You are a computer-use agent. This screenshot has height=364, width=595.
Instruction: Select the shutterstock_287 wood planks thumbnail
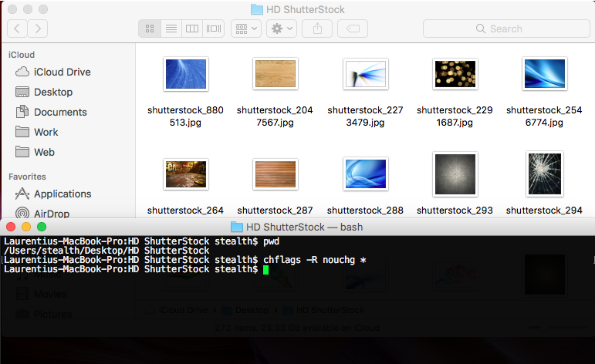[x=276, y=174]
